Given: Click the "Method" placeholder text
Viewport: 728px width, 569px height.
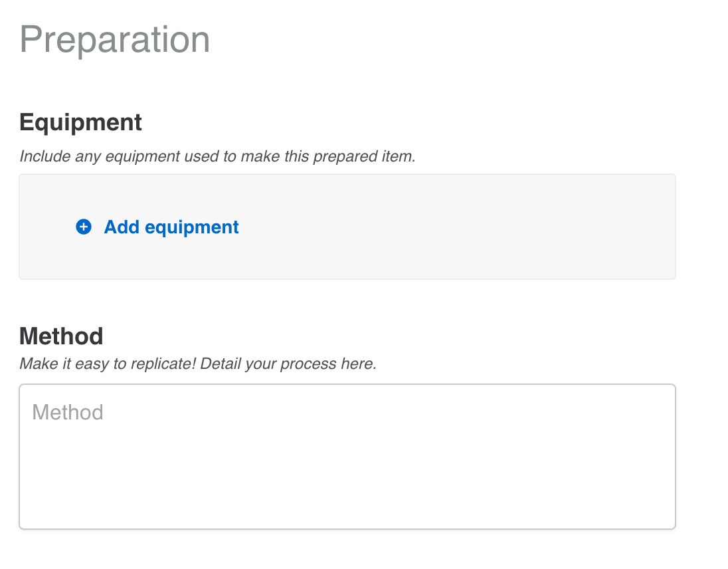Looking at the screenshot, I should click(68, 413).
